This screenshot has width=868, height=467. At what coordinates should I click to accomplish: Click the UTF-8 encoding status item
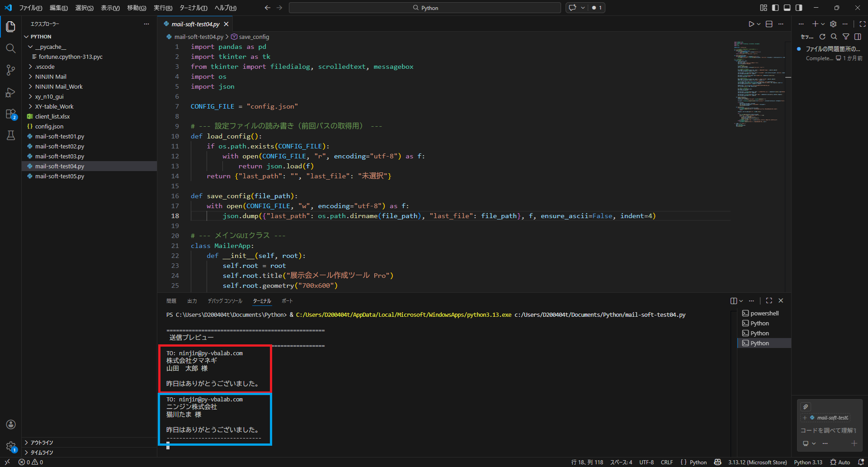pyautogui.click(x=646, y=462)
